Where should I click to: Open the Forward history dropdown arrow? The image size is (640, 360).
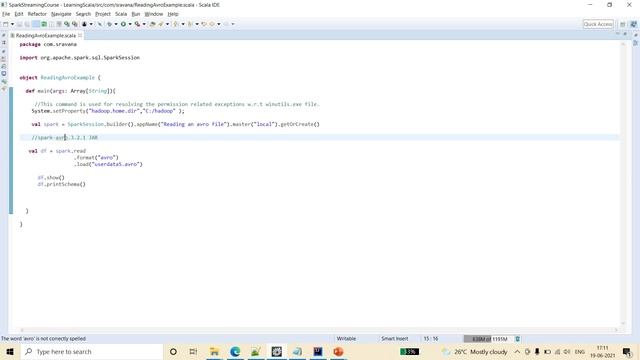(x=233, y=24)
